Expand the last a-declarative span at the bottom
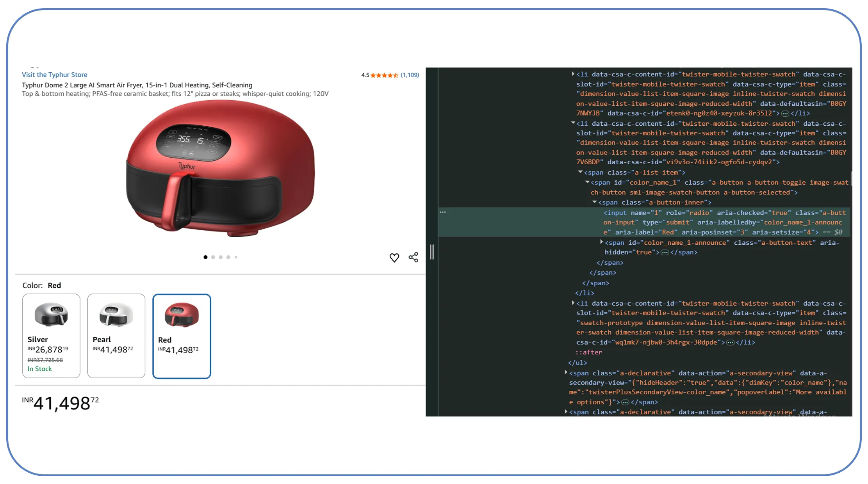This screenshot has width=868, height=484. (566, 412)
